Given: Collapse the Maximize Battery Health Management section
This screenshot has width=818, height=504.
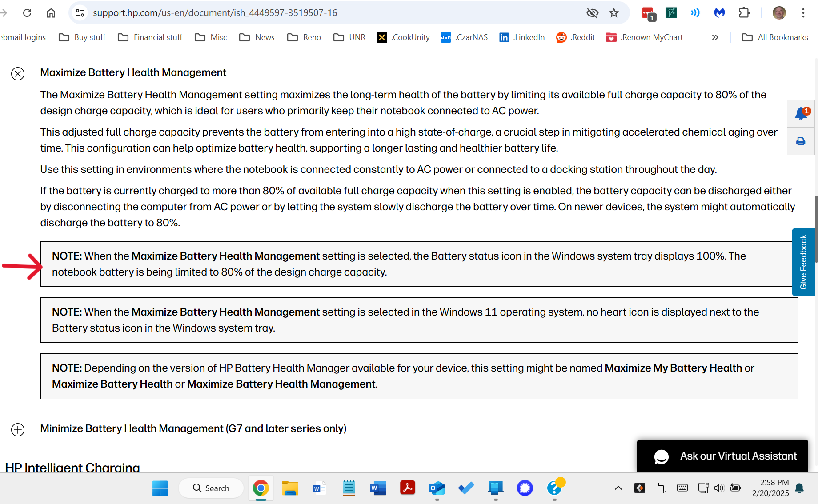Looking at the screenshot, I should (x=18, y=74).
